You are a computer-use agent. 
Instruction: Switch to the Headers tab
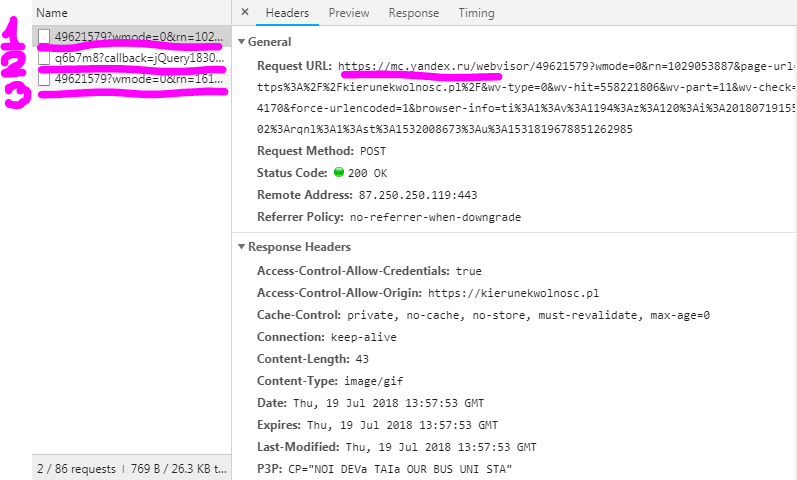click(x=287, y=13)
